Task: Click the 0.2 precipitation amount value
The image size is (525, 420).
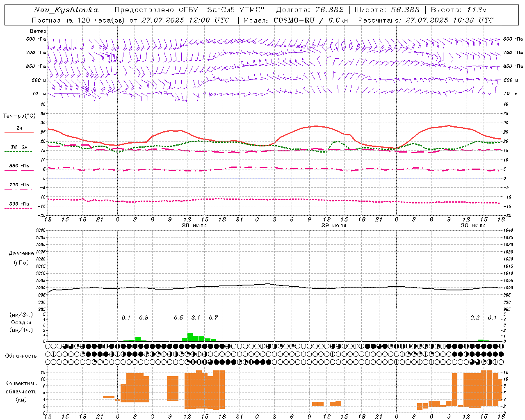Action: [475, 317]
